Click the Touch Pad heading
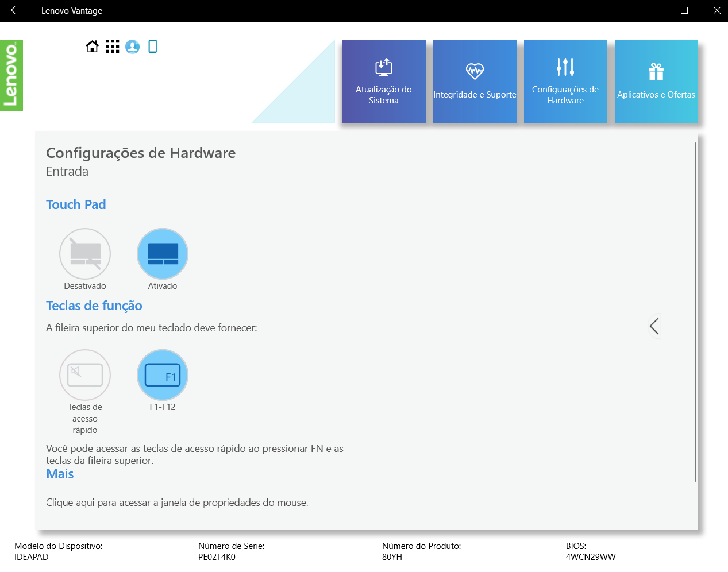The image size is (728, 572). tap(76, 205)
